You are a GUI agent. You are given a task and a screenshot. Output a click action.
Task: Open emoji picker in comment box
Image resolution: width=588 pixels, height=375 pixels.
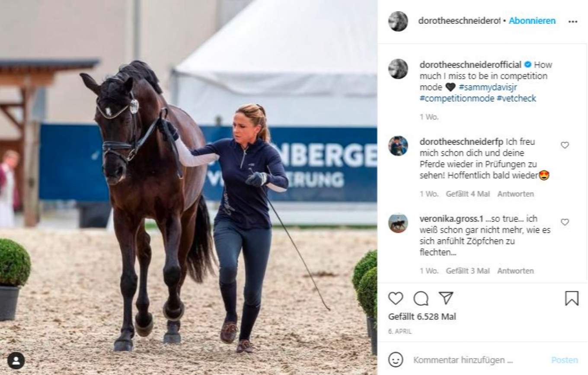point(396,359)
